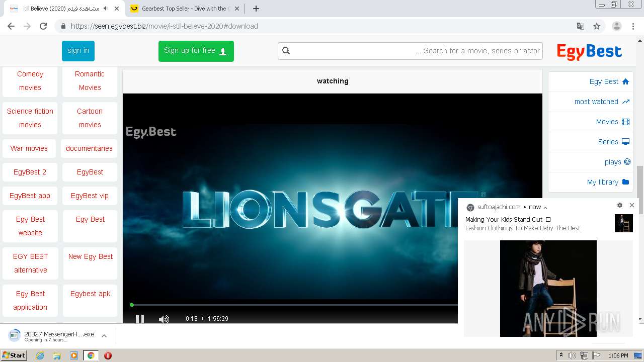Open Series menu item

coord(590,142)
